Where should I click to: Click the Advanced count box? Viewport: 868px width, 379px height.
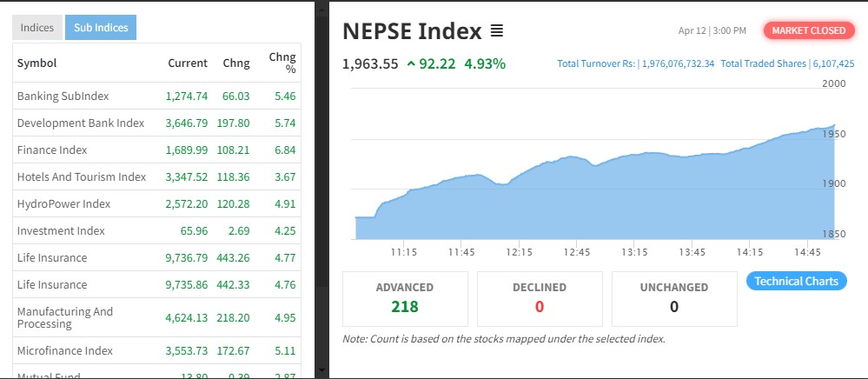[405, 297]
